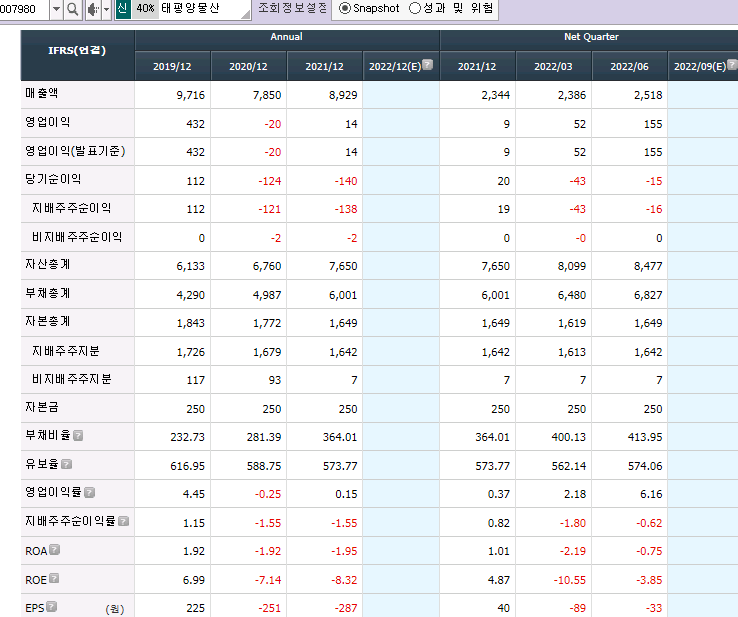Click 2021/12 revenue value 8,929
The image size is (738, 617).
pos(343,95)
